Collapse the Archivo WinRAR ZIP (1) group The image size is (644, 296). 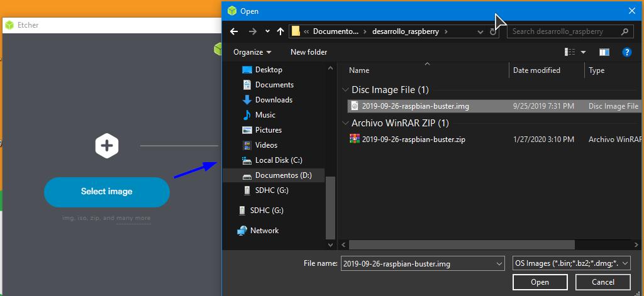344,123
